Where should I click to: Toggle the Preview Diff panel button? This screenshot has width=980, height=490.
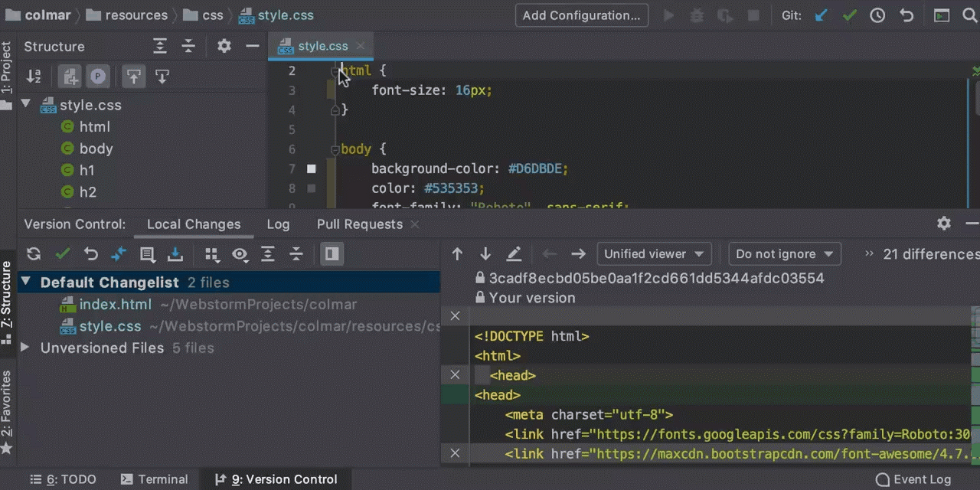(x=332, y=254)
